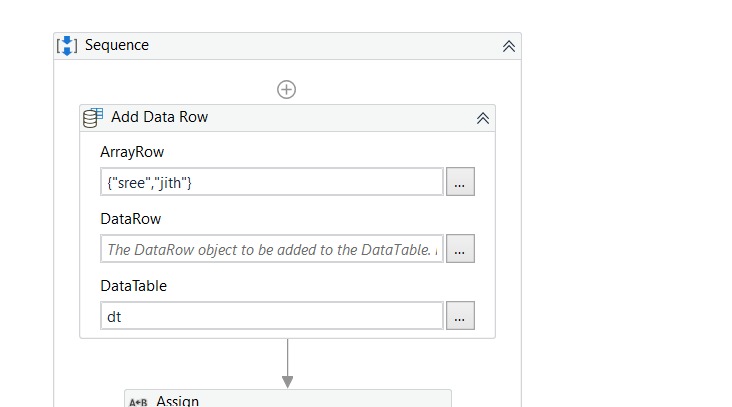Screen dimensions: 732x407
Task: Select the Sequence title text
Action: point(117,45)
